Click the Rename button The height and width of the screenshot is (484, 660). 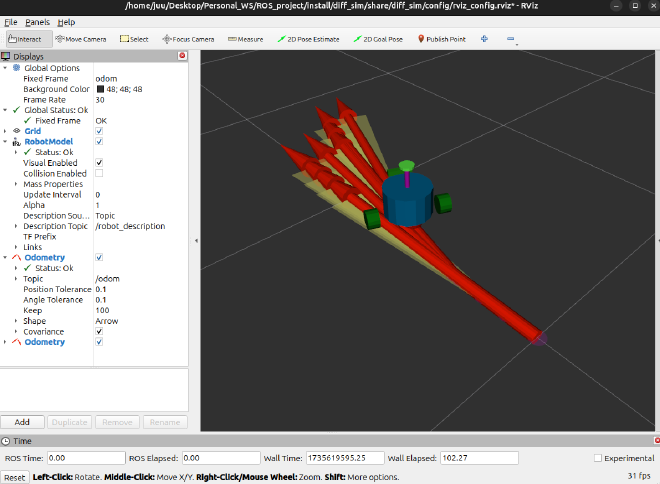(165, 422)
